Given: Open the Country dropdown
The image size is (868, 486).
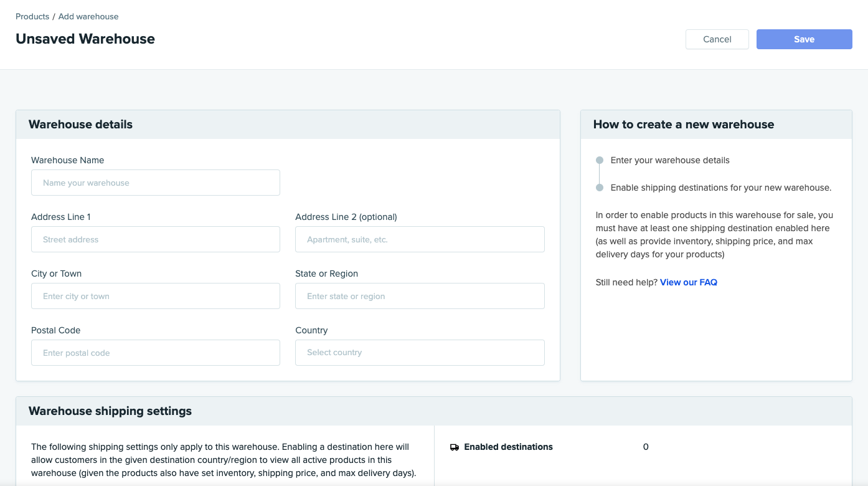Looking at the screenshot, I should pyautogui.click(x=420, y=353).
